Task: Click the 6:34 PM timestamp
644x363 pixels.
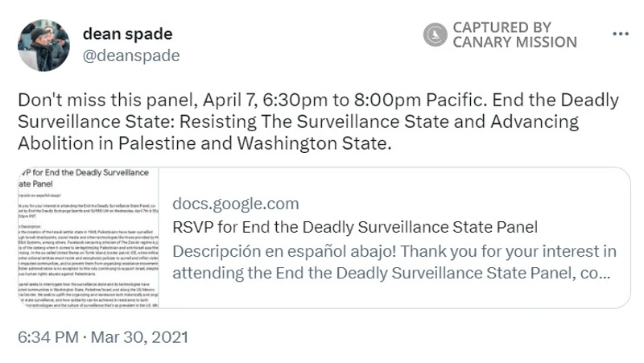Action: (48, 337)
